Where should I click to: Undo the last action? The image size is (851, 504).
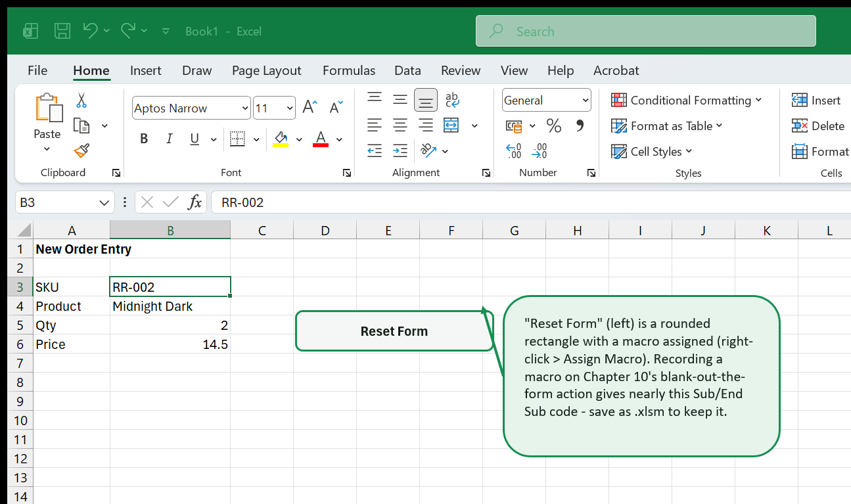click(91, 30)
